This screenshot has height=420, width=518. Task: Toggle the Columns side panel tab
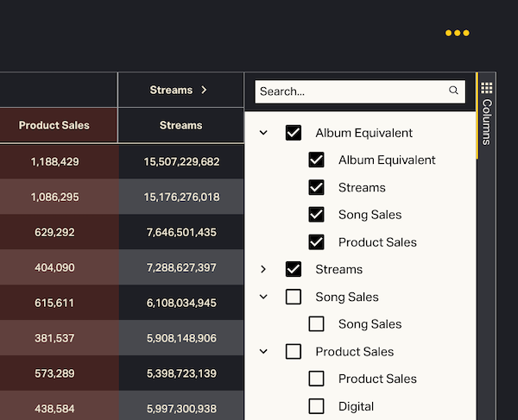tap(487, 121)
